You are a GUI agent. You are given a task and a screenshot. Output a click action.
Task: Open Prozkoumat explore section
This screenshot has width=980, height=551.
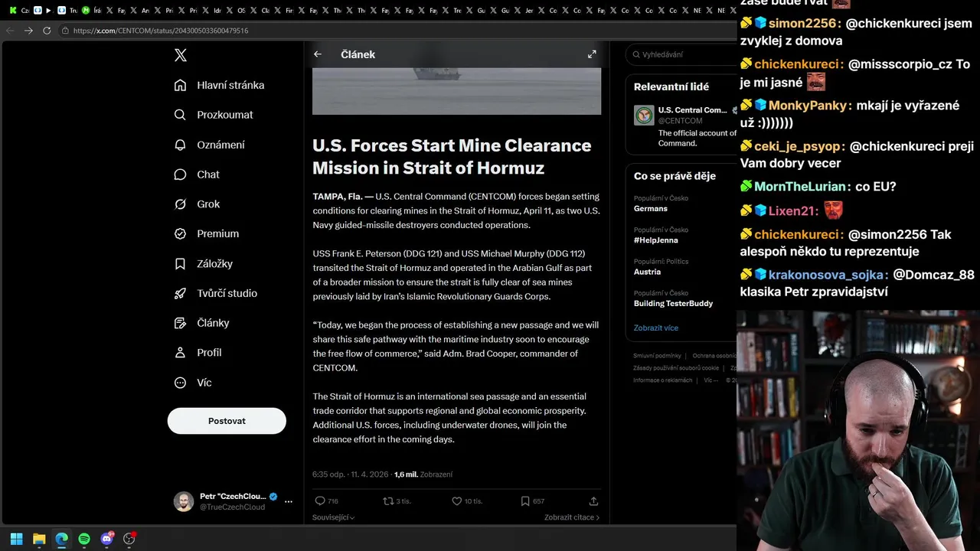(214, 115)
